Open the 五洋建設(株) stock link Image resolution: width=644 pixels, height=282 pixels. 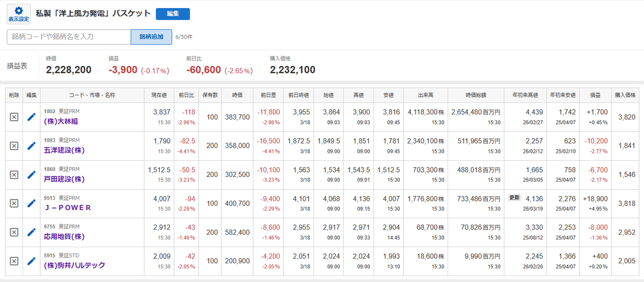[64, 150]
